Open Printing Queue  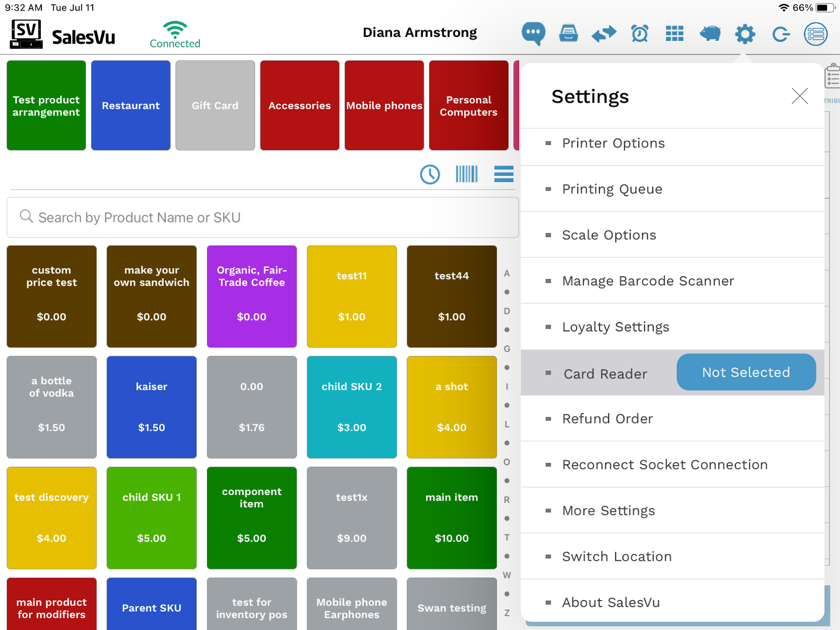tap(672, 189)
